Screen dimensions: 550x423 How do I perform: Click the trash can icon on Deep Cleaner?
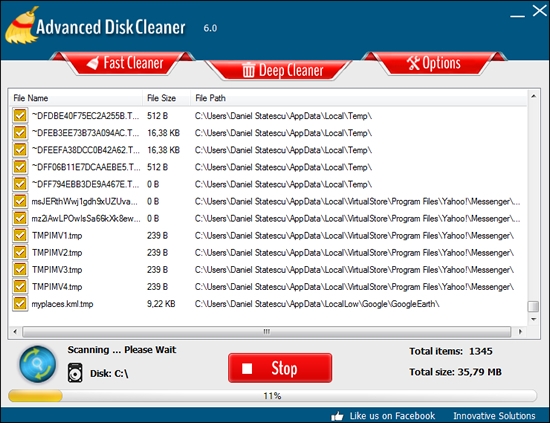[x=248, y=70]
